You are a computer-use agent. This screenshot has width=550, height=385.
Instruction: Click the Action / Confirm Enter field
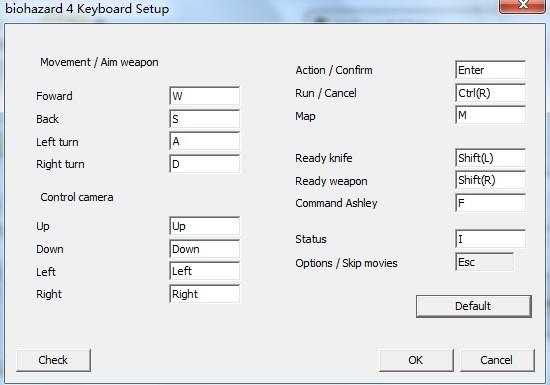coord(490,70)
